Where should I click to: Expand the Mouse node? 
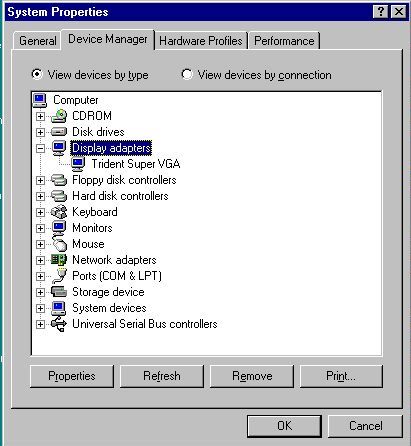pyautogui.click(x=40, y=244)
